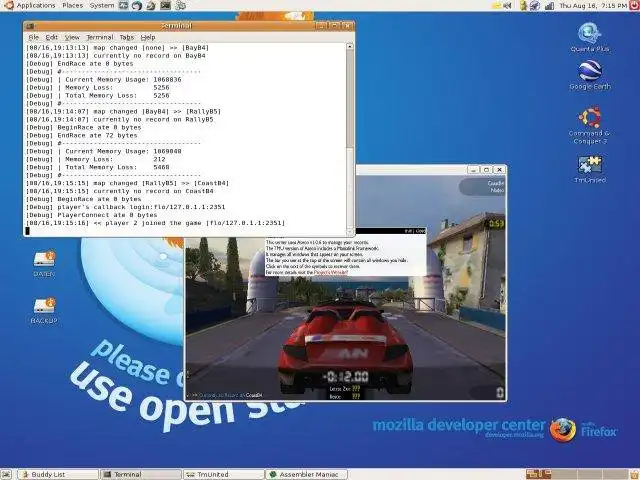The width and height of the screenshot is (640, 480).
Task: Click the 0:12.00 race timer in game
Action: (346, 377)
